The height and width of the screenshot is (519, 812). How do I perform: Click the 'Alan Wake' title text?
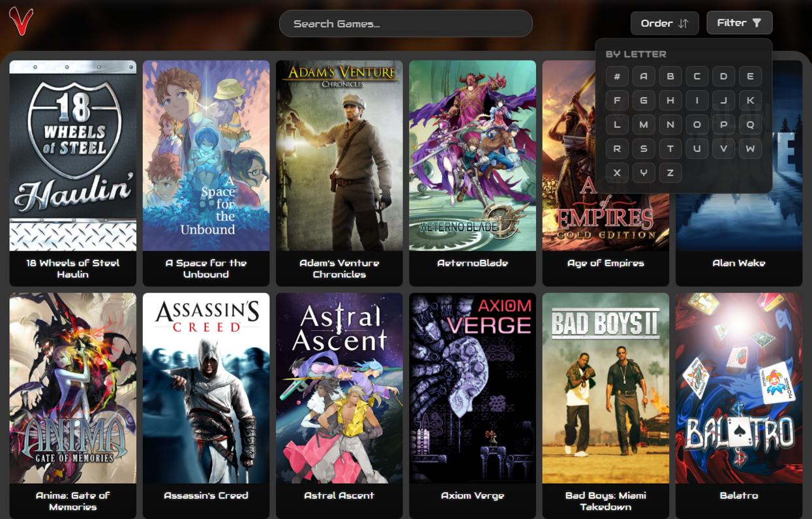739,263
